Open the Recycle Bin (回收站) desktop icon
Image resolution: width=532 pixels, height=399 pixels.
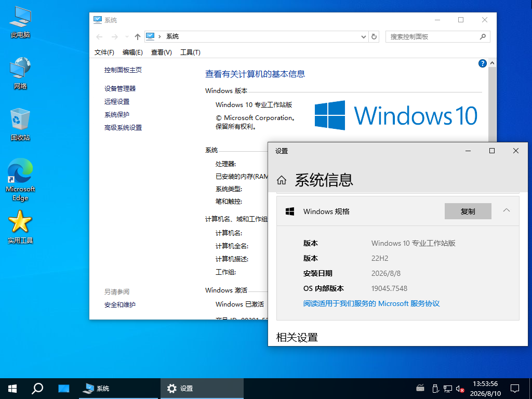point(20,124)
